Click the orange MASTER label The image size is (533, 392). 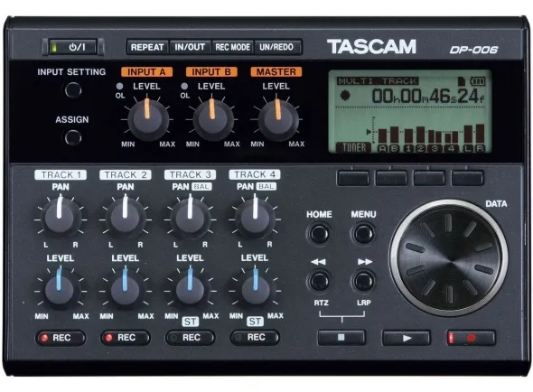click(276, 72)
